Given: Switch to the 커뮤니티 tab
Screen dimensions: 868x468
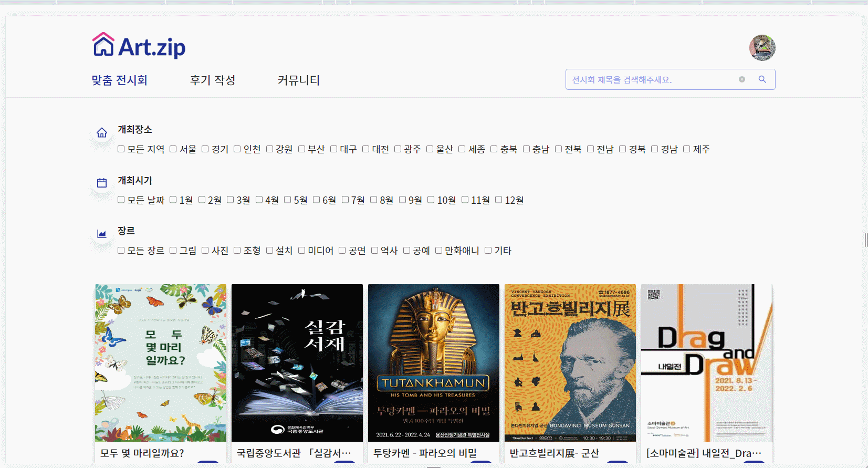Looking at the screenshot, I should click(x=299, y=80).
